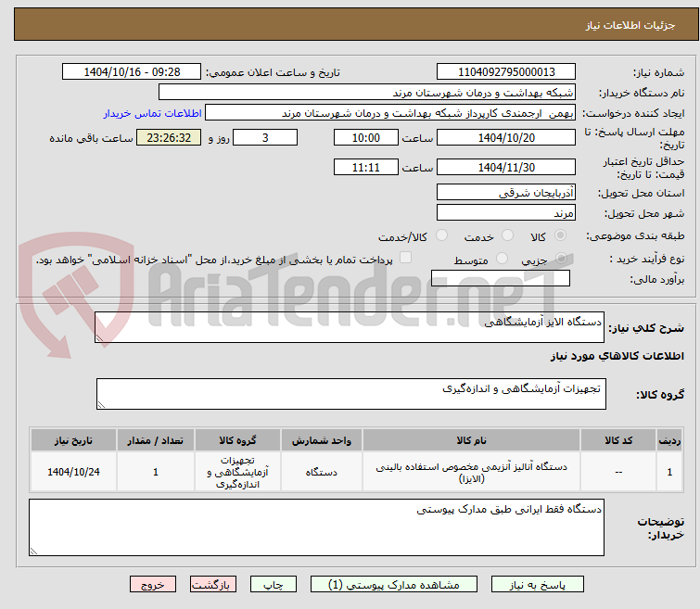Click the پاسخ به نیاز button

538,585
